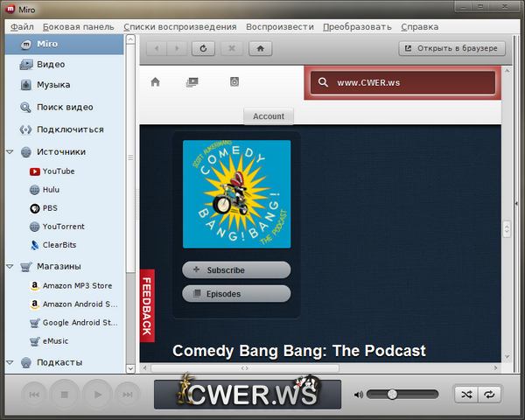Select the Amazon MP3 Store entry
The image size is (525, 420).
point(77,285)
